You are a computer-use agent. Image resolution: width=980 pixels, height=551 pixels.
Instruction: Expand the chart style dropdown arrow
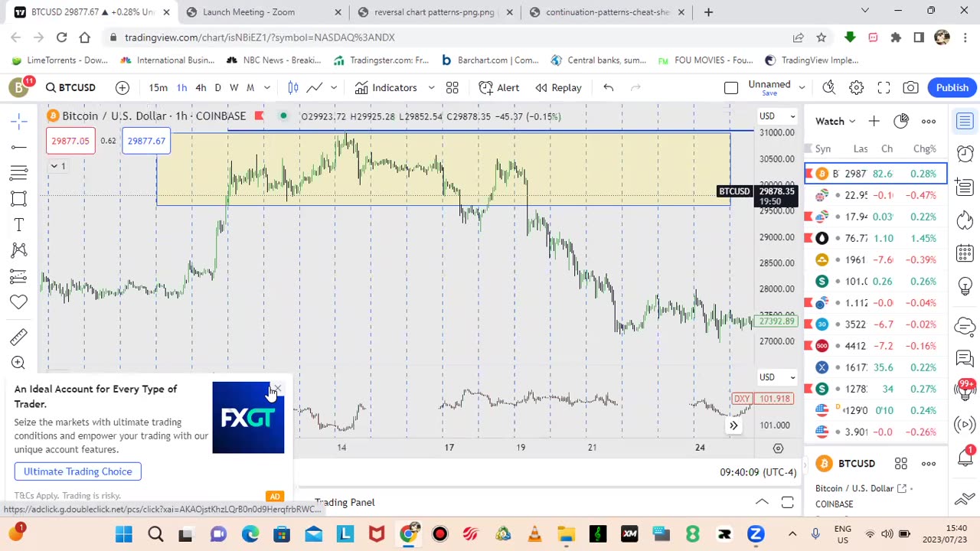[334, 88]
